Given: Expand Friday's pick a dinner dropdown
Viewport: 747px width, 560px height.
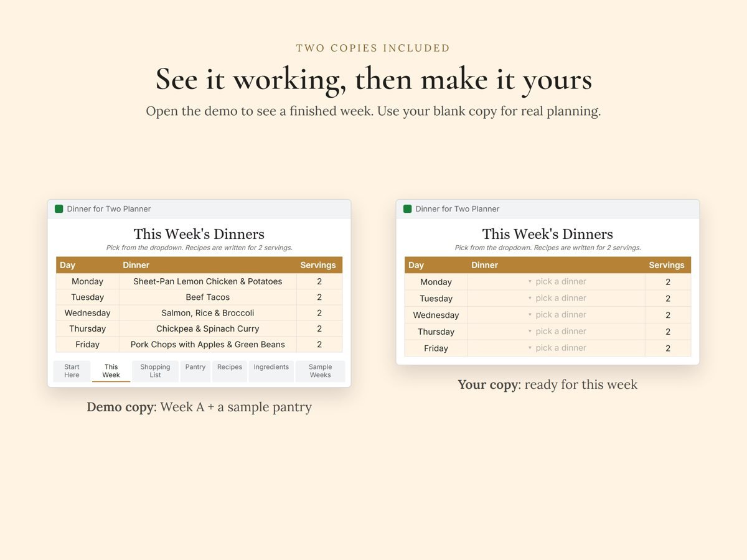Looking at the screenshot, I should (x=557, y=348).
